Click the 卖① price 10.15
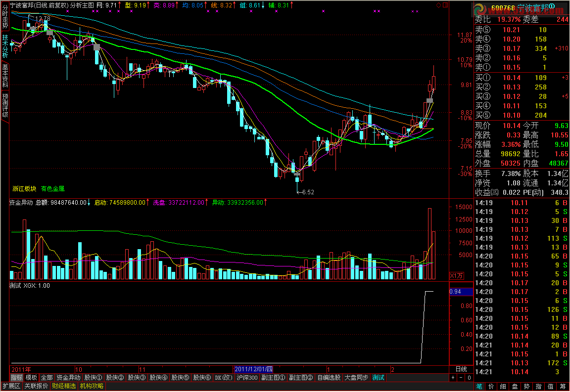This screenshot has height=392, width=570. [x=511, y=68]
